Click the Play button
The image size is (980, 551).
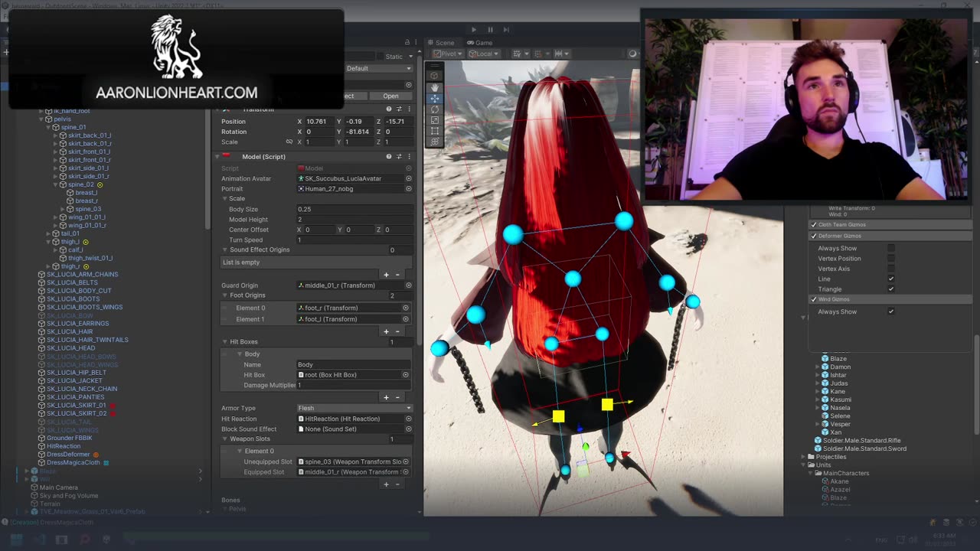(x=473, y=30)
